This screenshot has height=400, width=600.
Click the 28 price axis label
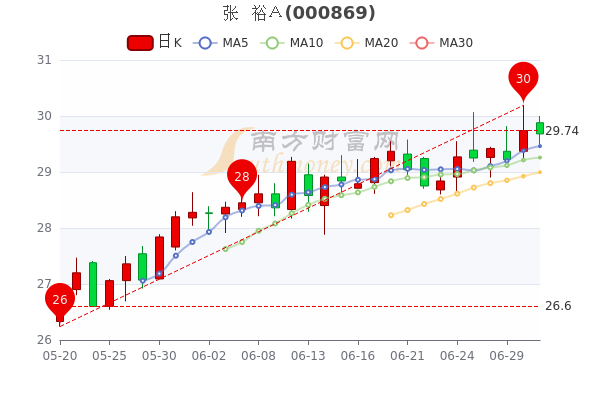pos(44,228)
